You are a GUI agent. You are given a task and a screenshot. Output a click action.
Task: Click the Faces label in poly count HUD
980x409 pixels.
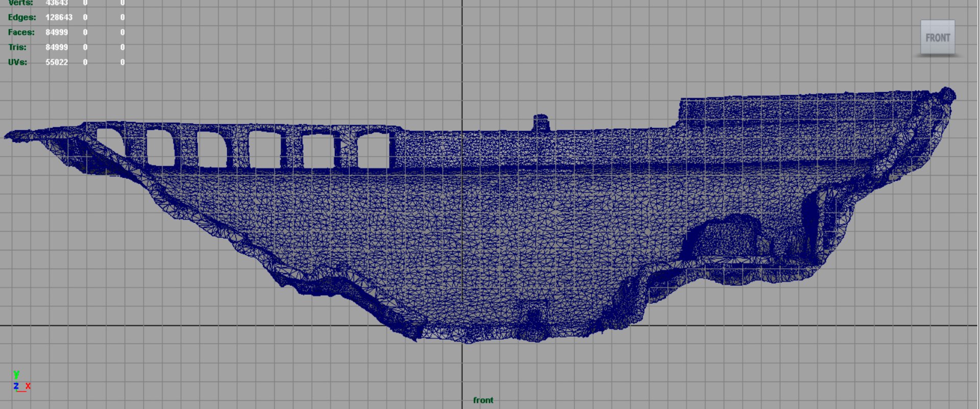coord(21,32)
